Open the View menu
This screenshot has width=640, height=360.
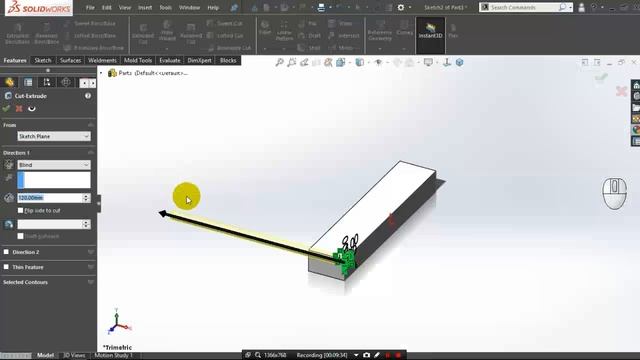(x=124, y=7)
